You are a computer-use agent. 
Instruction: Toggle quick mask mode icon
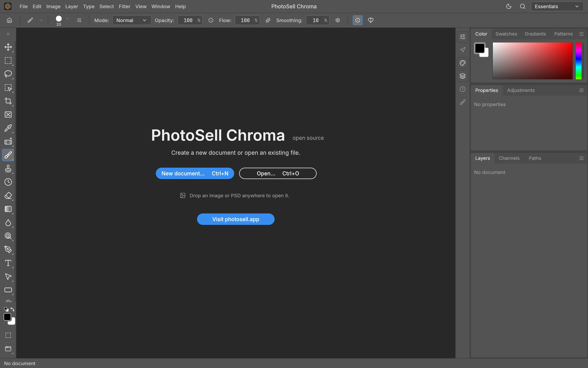click(x=8, y=335)
